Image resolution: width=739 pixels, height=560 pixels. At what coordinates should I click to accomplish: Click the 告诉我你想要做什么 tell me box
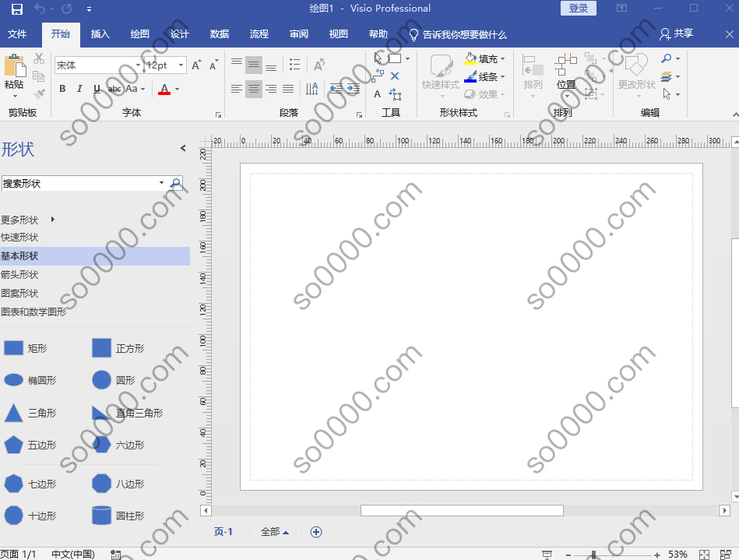coord(458,34)
